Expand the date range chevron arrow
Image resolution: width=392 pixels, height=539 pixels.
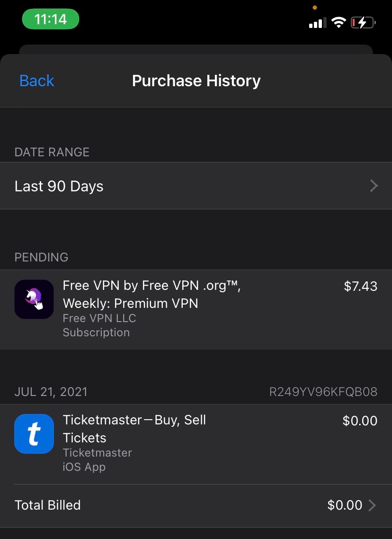click(x=374, y=186)
